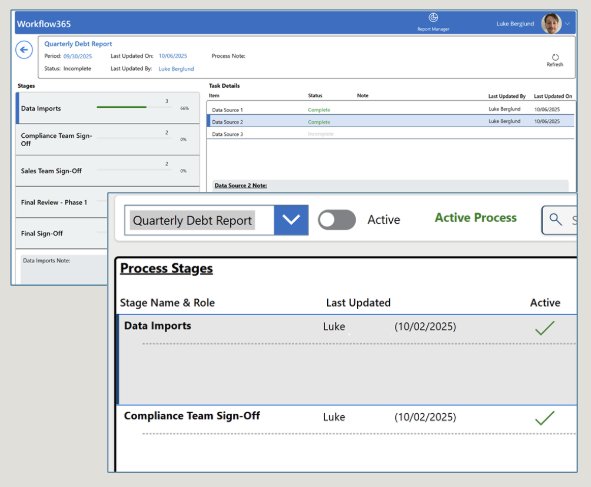Select the Data Imports stage in the left list
The width and height of the screenshot is (591, 487).
pyautogui.click(x=108, y=108)
